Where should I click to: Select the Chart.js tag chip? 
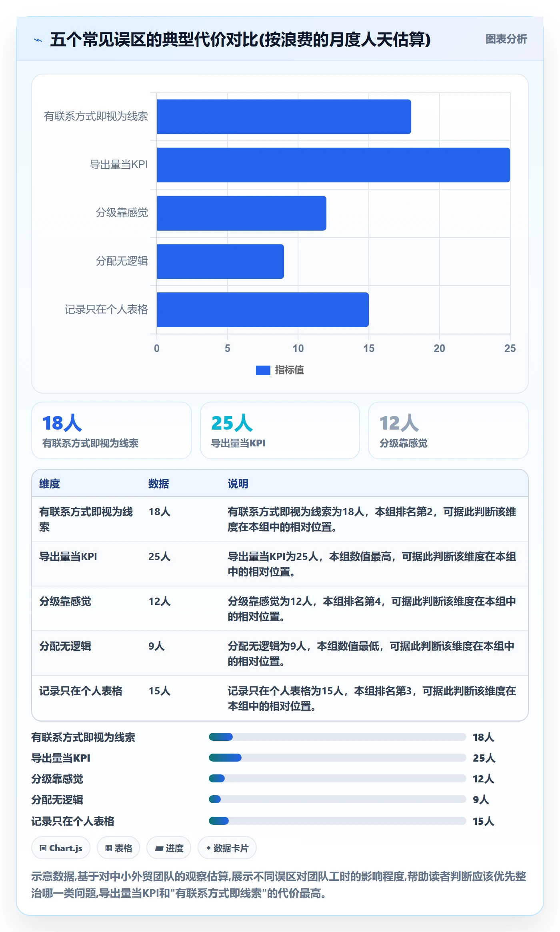[61, 848]
